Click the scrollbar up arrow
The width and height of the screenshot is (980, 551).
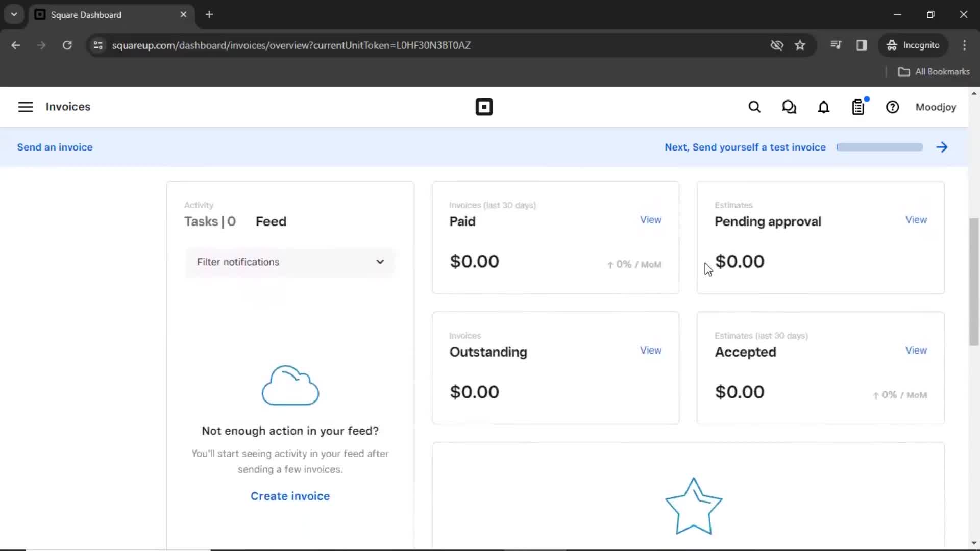(x=974, y=93)
